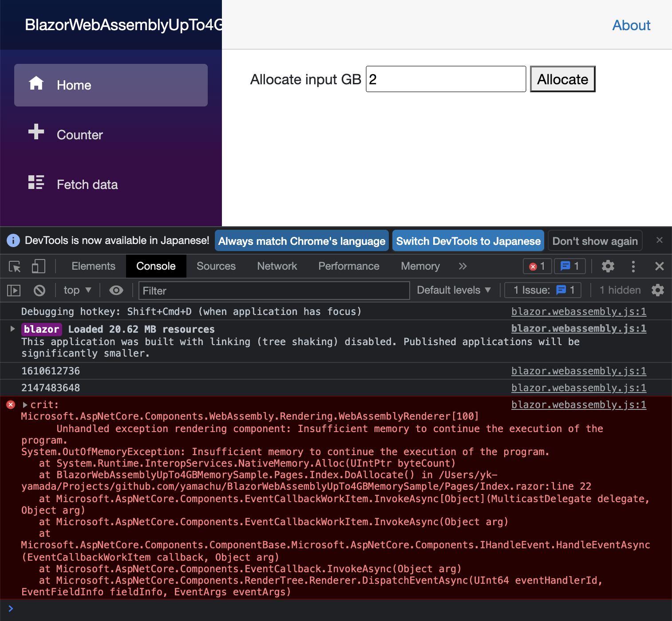This screenshot has height=621, width=672.
Task: Expand the crit error message
Action: click(25, 405)
